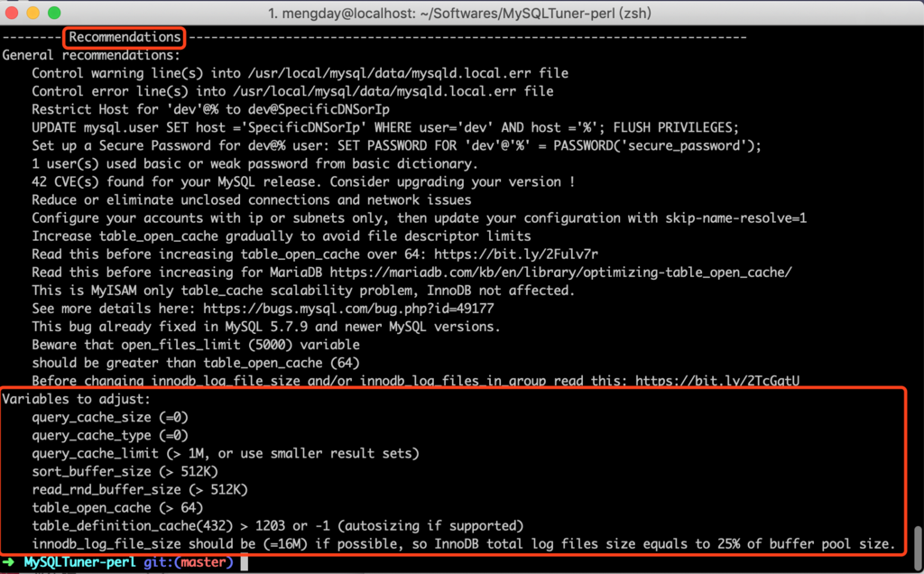Maximize the terminal with green button
Screen dimensions: 924x574
coord(54,13)
